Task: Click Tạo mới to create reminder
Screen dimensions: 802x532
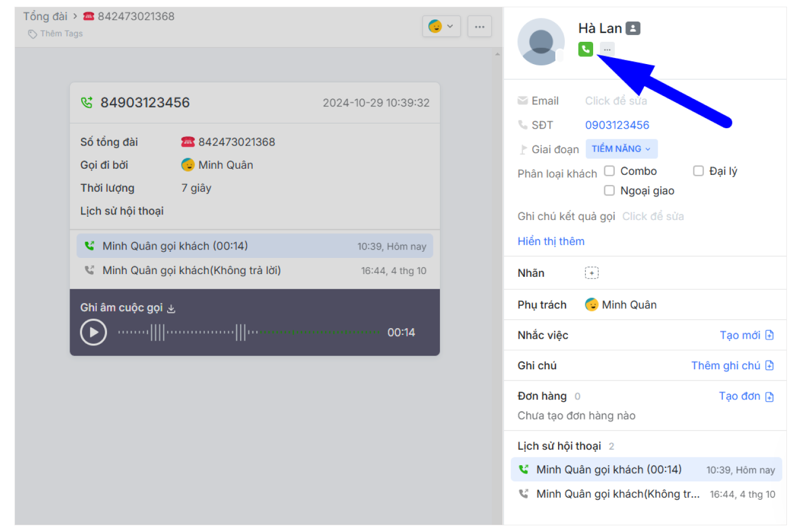Action: click(x=746, y=335)
